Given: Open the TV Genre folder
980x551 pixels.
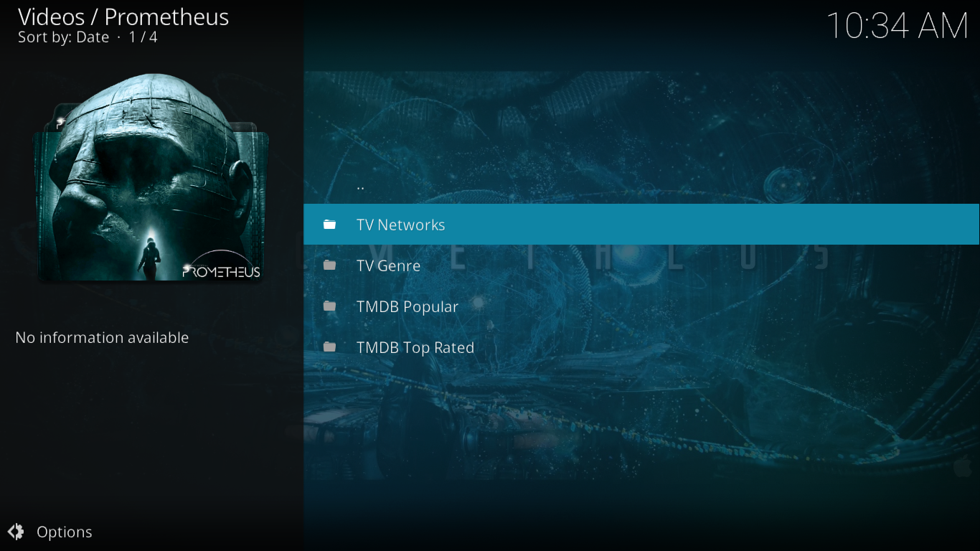Looking at the screenshot, I should click(x=641, y=265).
